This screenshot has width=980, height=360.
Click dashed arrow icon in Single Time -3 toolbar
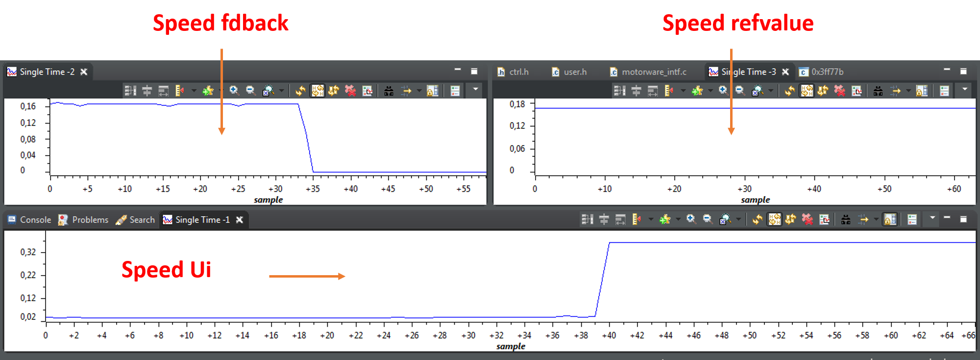(x=895, y=91)
